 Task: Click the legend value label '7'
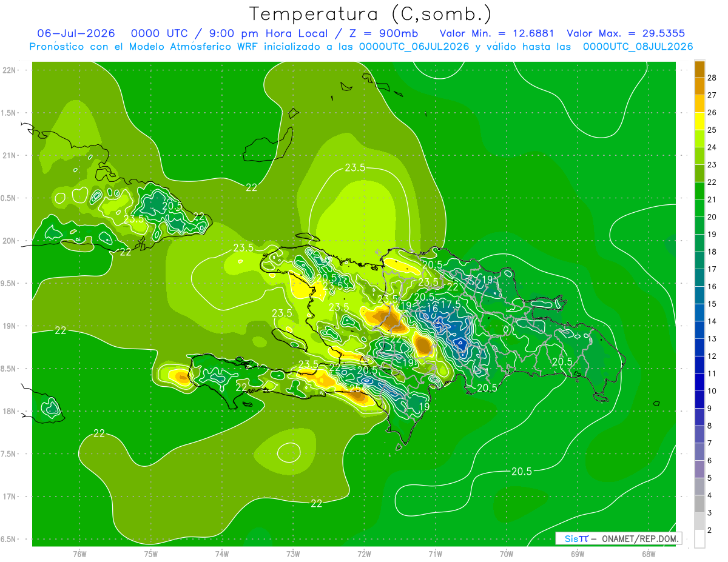point(710,443)
